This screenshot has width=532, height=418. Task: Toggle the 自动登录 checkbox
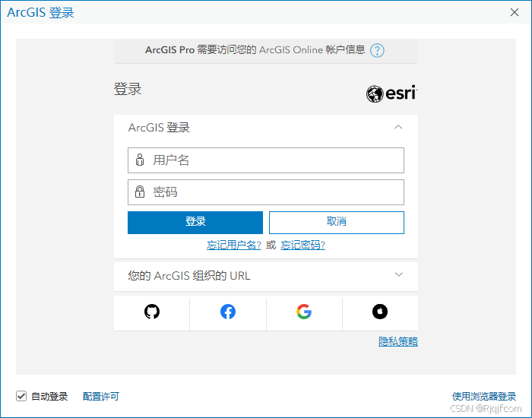(x=21, y=396)
